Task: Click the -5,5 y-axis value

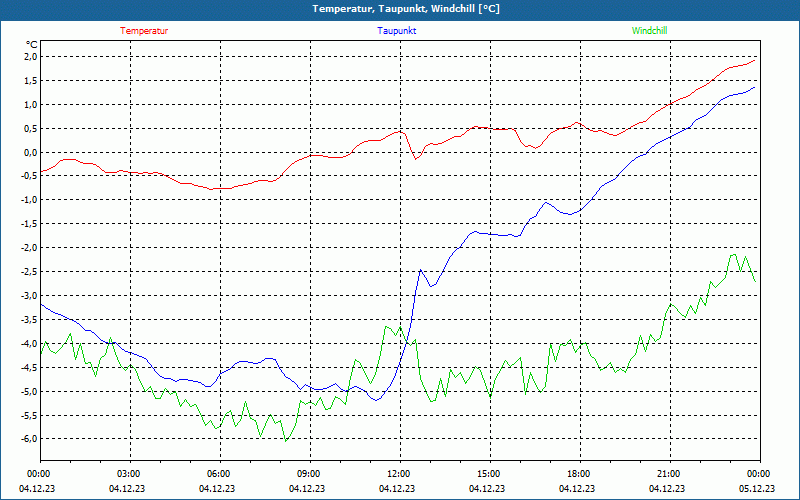Action: coord(30,415)
